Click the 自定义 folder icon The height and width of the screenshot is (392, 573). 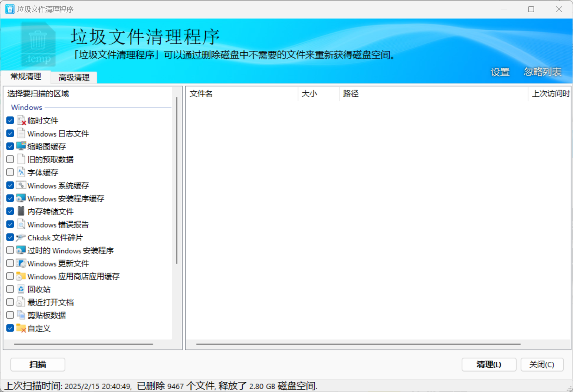pyautogui.click(x=21, y=328)
